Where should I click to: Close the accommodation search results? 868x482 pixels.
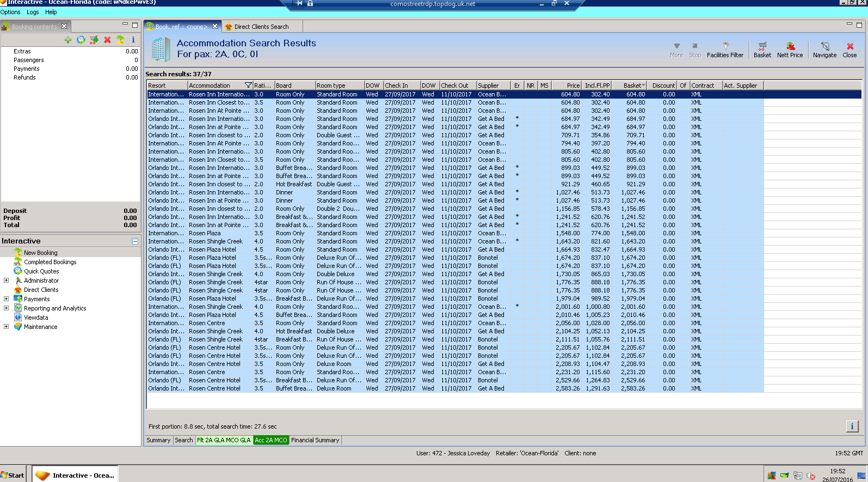849,50
